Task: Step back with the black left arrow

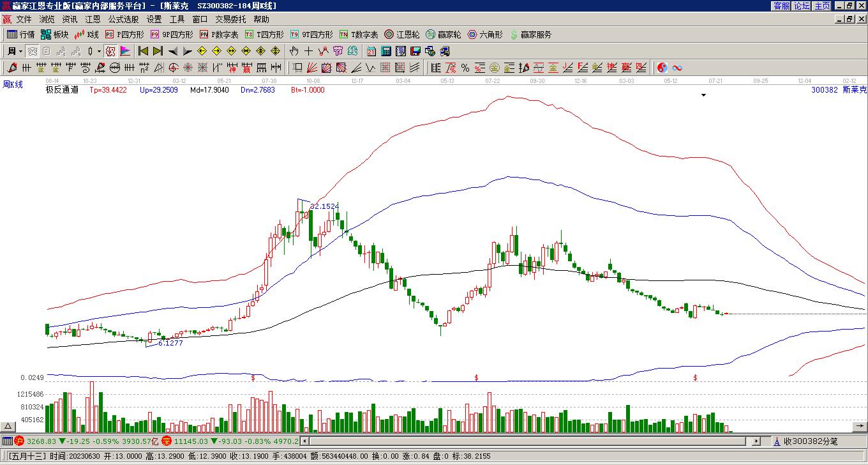Action: (x=173, y=51)
